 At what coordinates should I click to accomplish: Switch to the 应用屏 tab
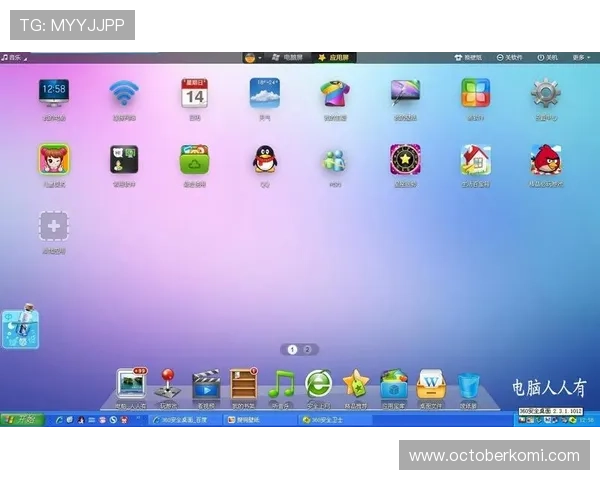(334, 57)
